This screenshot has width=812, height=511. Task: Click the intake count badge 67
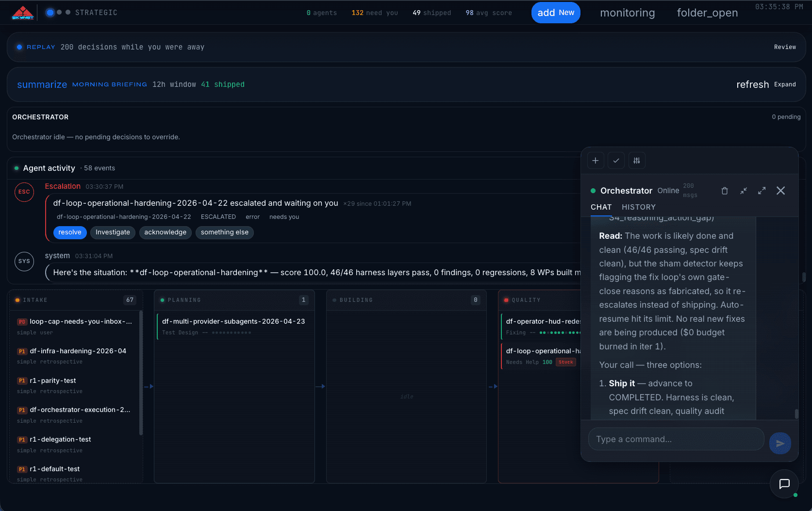tap(130, 300)
